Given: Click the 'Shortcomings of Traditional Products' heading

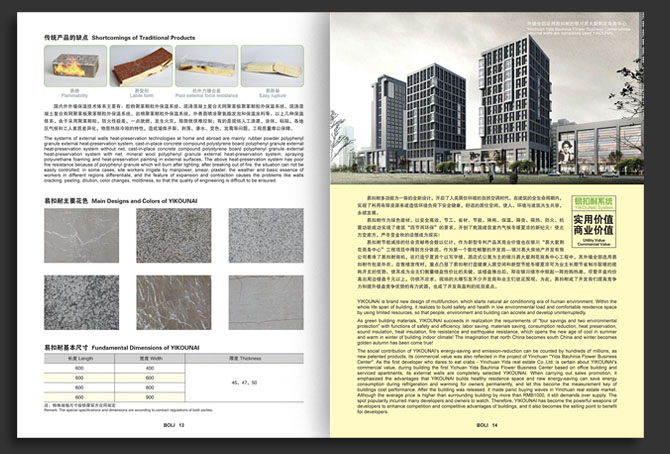Looking at the screenshot, I should click(143, 38).
